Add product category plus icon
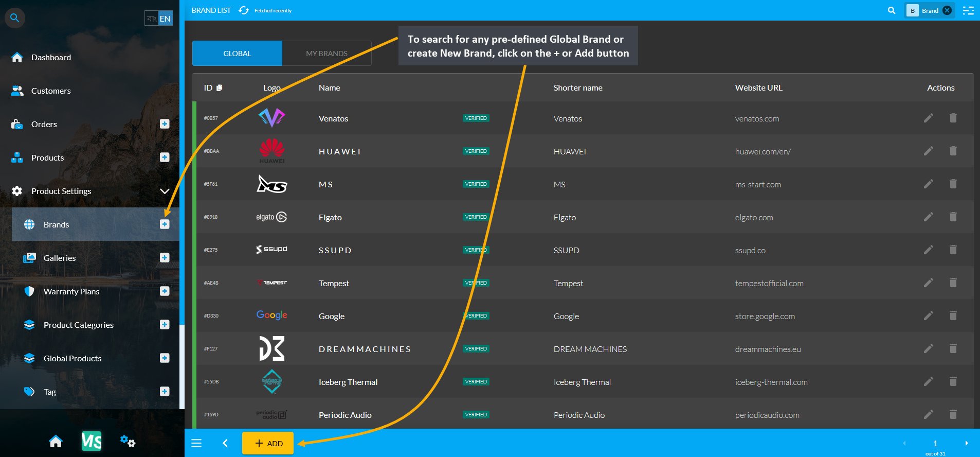Image resolution: width=980 pixels, height=457 pixels. pyautogui.click(x=165, y=324)
